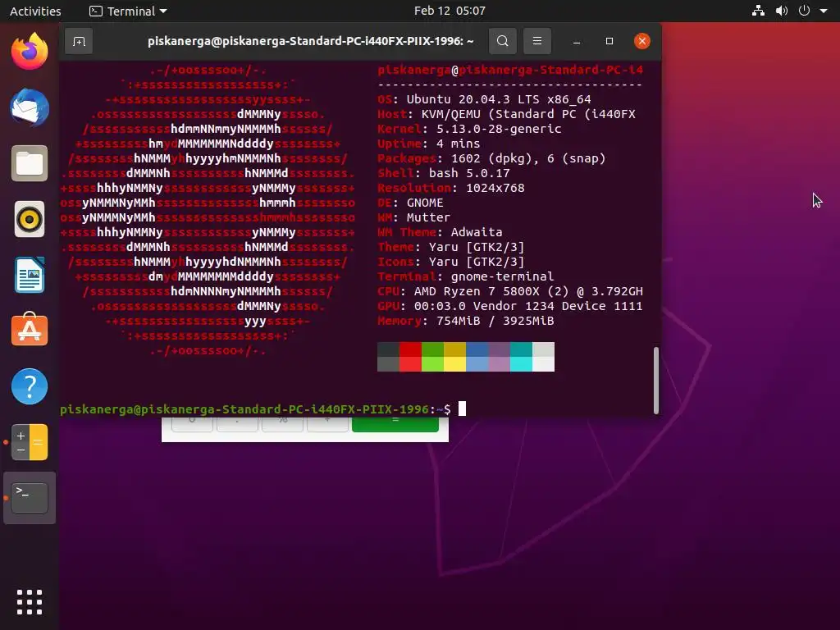Open Ubuntu Software store icon
Viewport: 840px width, 630px height.
pos(30,331)
